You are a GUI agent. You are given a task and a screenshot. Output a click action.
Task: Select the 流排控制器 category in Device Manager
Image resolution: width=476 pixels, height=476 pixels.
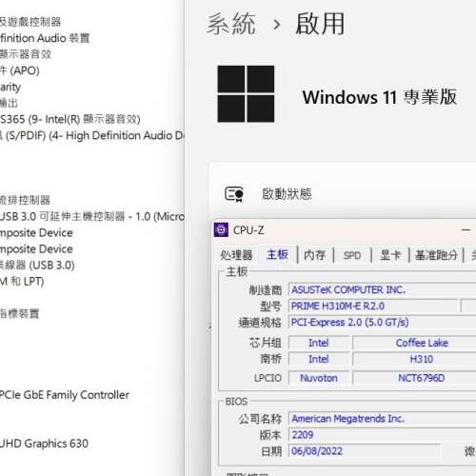coord(25,200)
